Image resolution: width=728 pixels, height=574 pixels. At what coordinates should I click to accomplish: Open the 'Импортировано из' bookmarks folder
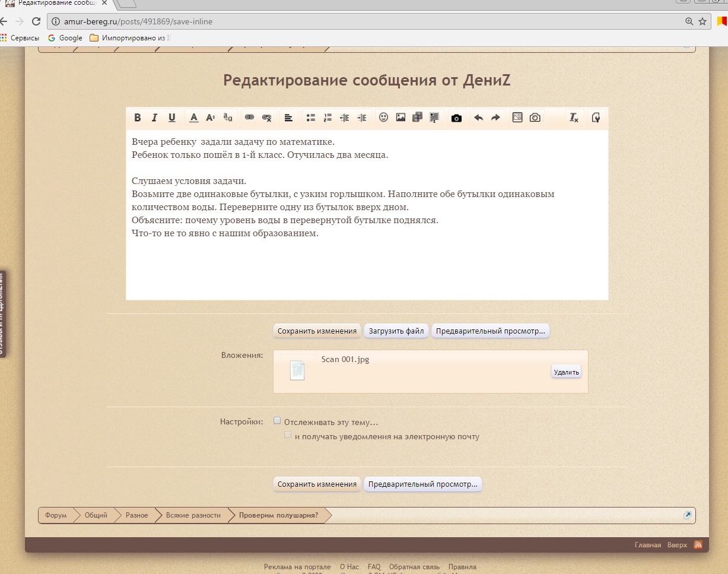130,38
